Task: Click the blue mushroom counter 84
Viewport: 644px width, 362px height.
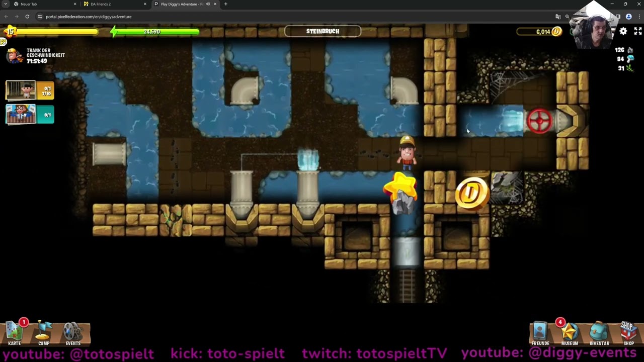Action: pos(625,59)
